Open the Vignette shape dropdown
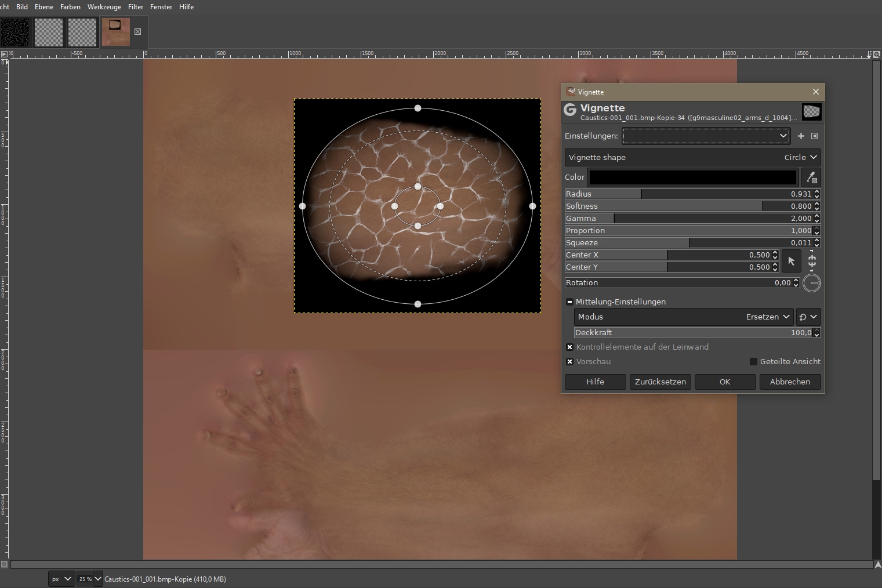882x588 pixels. click(x=692, y=157)
